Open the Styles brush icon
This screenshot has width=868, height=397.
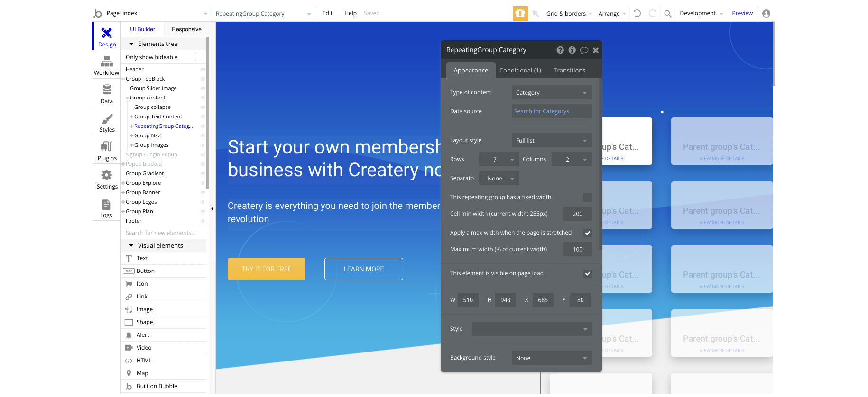[107, 118]
